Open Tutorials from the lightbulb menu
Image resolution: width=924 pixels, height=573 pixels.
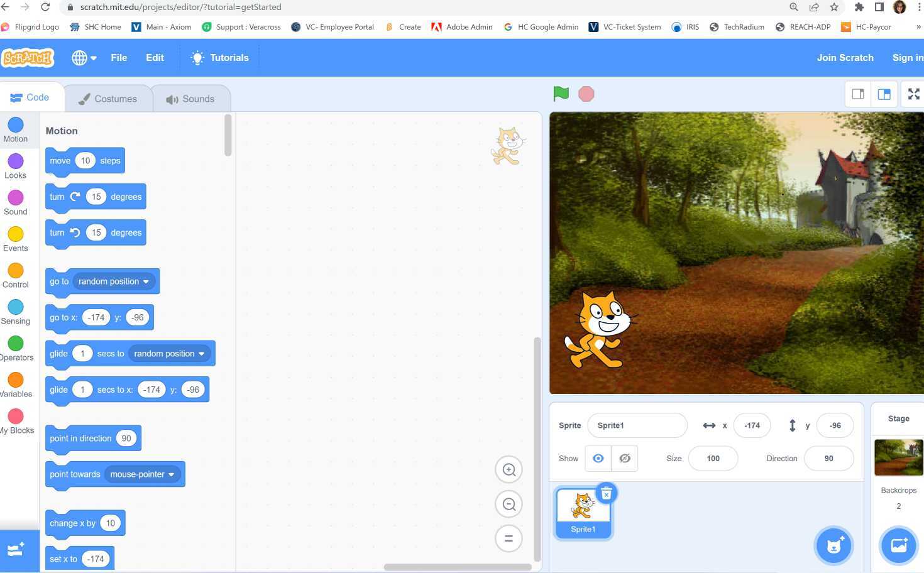pyautogui.click(x=220, y=58)
